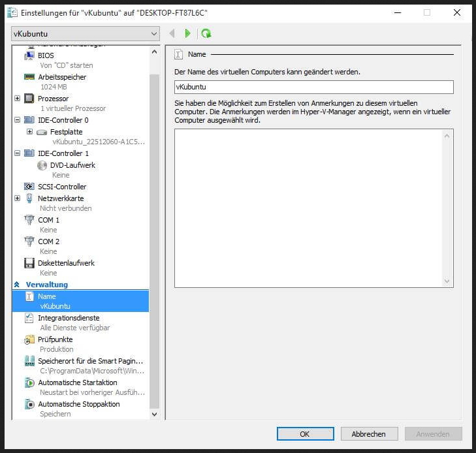Click the C:\ProgramData\Microsoft path text
476x453 pixels.
pyautogui.click(x=92, y=371)
